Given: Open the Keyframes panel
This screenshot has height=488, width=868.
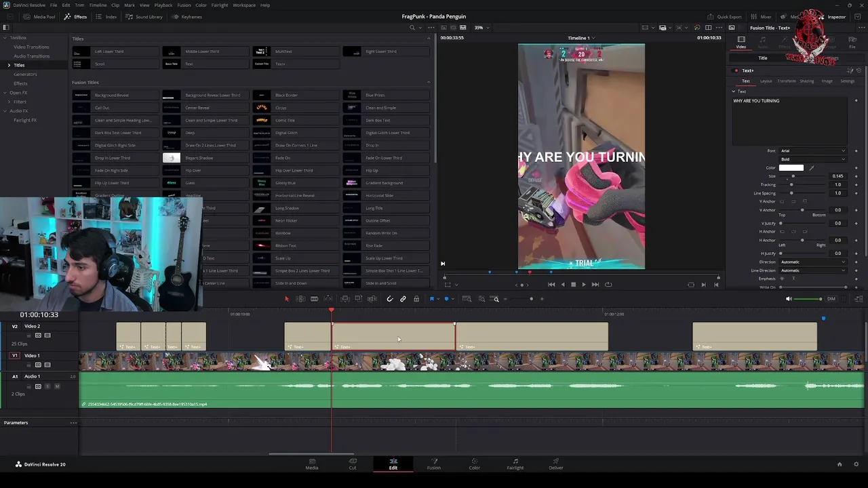Looking at the screenshot, I should tap(187, 17).
